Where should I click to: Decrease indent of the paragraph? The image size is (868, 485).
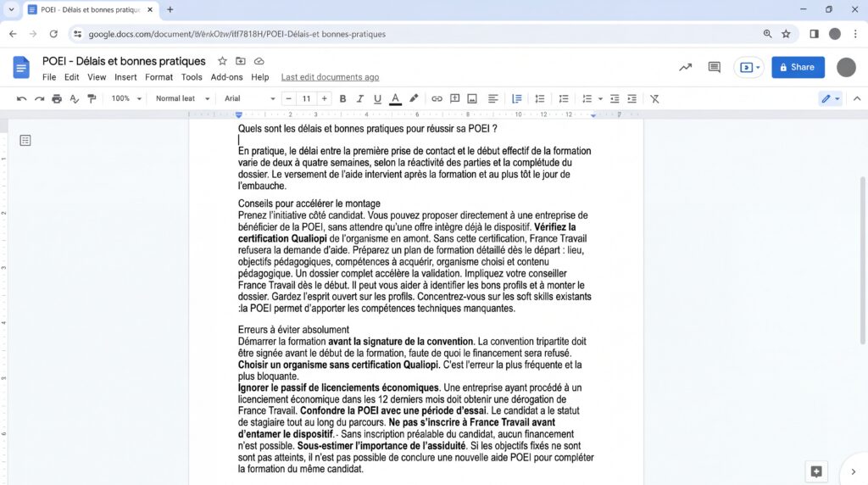[x=615, y=98]
